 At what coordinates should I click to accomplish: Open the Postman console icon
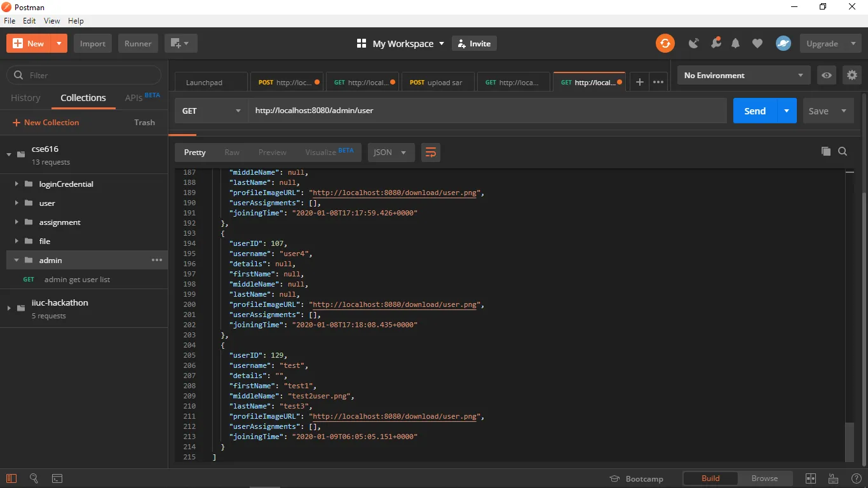[57, 478]
